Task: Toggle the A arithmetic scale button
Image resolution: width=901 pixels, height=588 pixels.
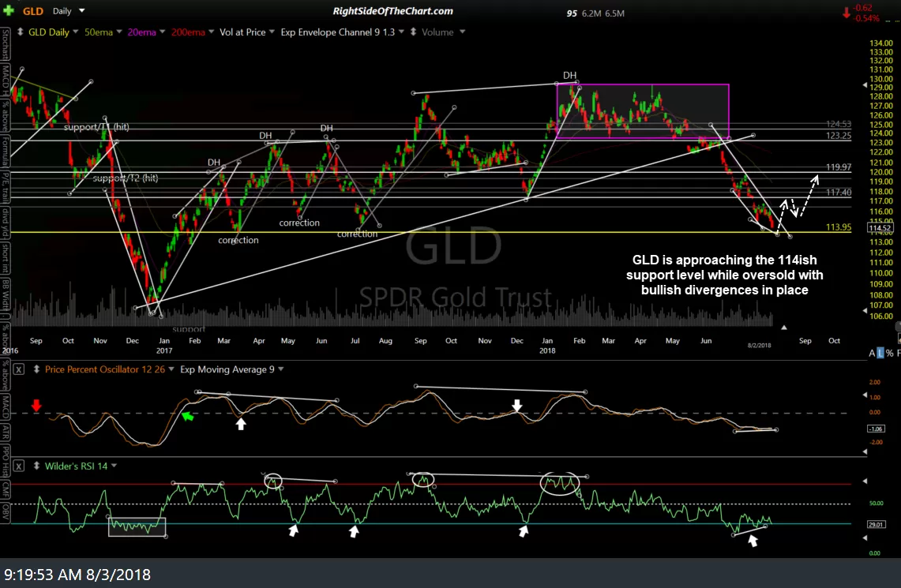Action: tap(872, 353)
